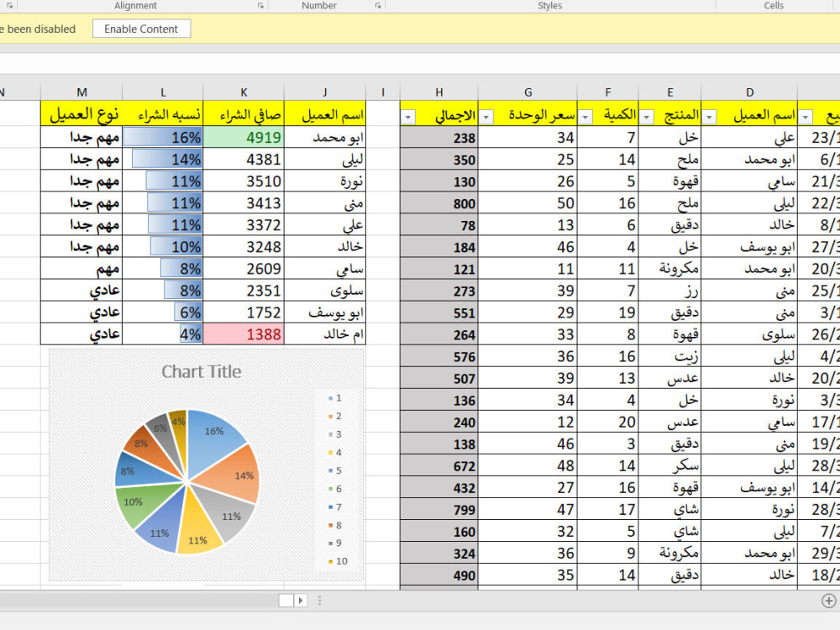Select product cell سكر
This screenshot has width=840, height=630.
(669, 465)
